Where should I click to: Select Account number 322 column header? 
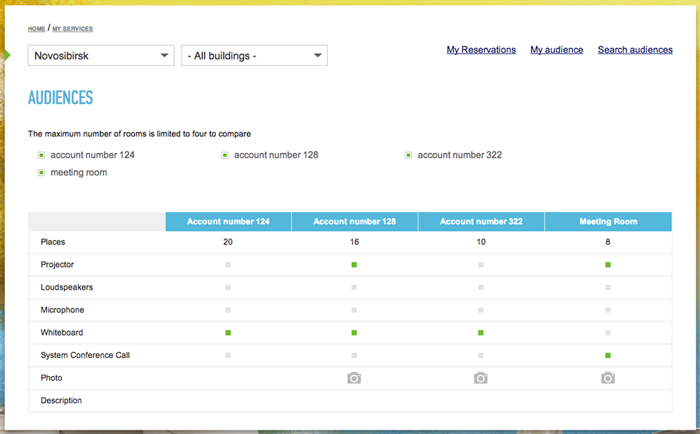point(481,221)
